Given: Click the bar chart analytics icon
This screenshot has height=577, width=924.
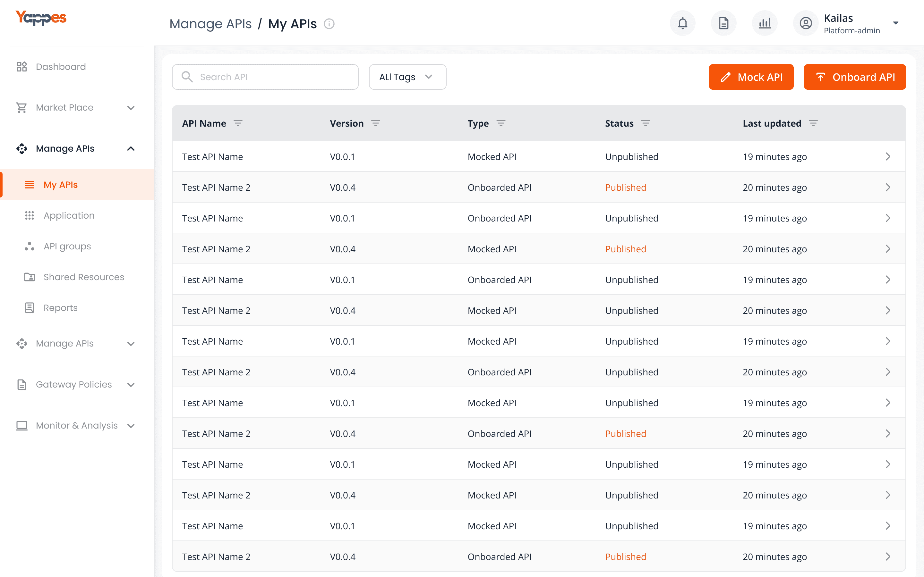Looking at the screenshot, I should click(765, 24).
